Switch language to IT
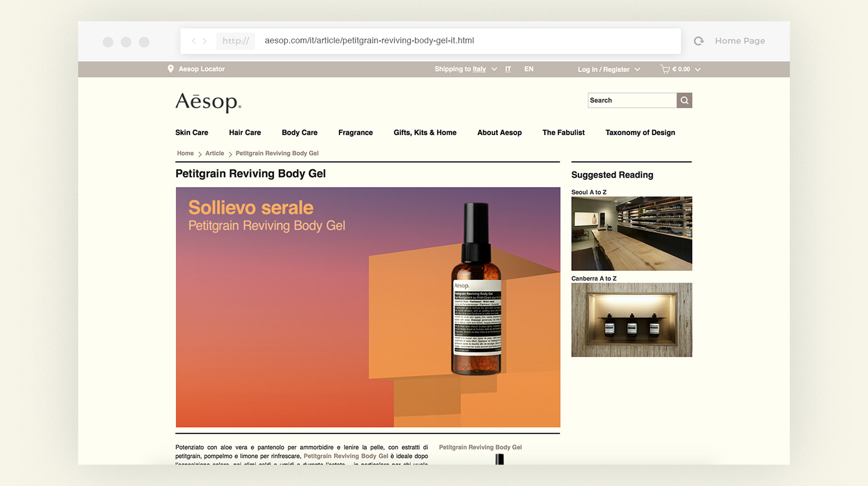The width and height of the screenshot is (868, 486). 508,69
